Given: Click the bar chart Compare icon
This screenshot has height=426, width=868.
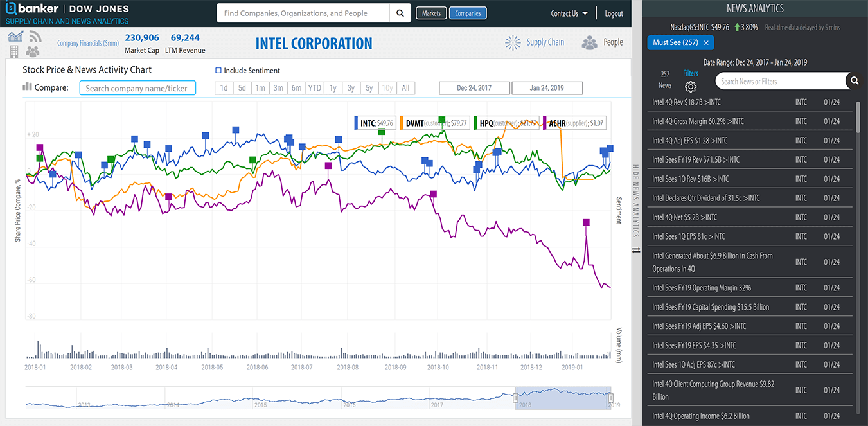Looking at the screenshot, I should [27, 87].
